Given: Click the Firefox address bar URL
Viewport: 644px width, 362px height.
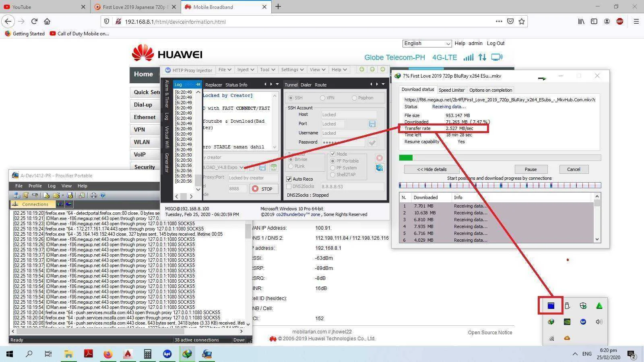Looking at the screenshot, I should tap(175, 22).
